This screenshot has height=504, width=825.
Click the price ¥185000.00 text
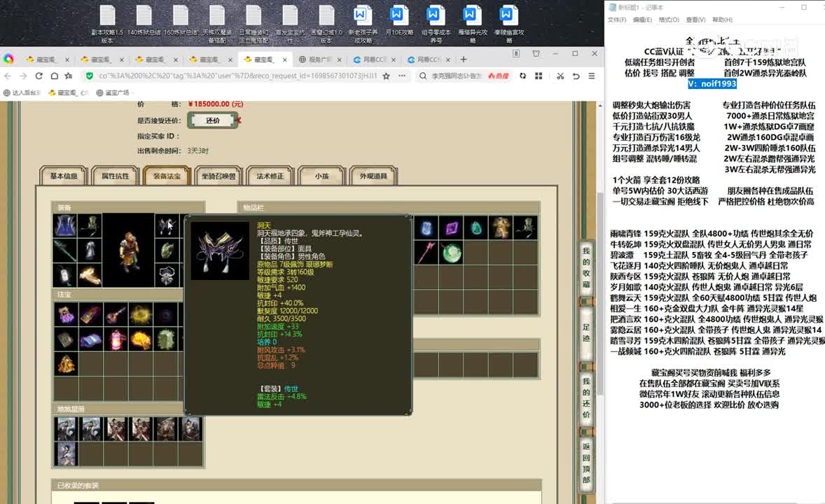pyautogui.click(x=215, y=104)
